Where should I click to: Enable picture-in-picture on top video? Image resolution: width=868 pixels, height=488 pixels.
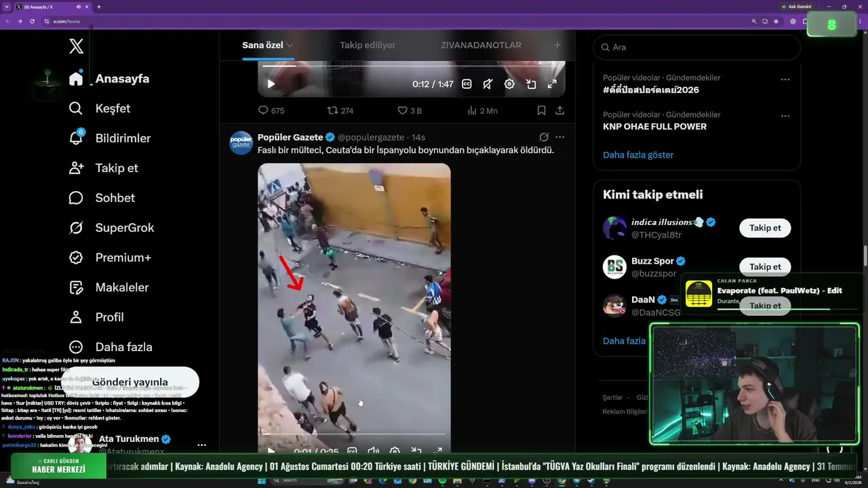(x=531, y=84)
